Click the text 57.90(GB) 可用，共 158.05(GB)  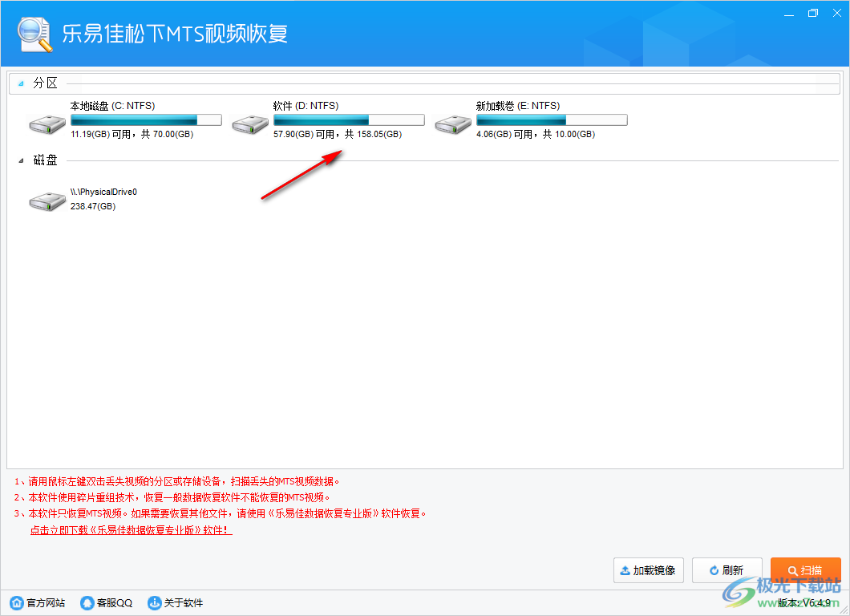point(337,134)
